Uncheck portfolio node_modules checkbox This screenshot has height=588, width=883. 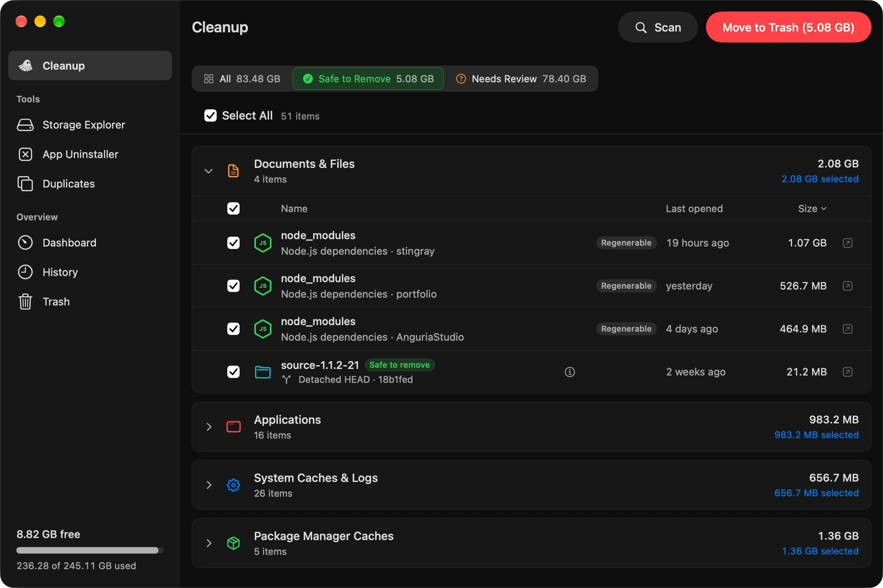(233, 286)
